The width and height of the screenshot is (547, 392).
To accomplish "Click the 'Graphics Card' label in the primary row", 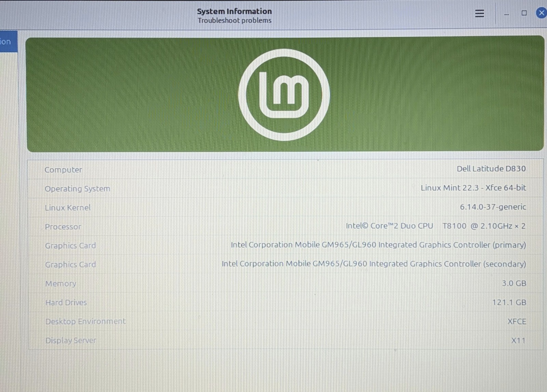I will 70,246.
